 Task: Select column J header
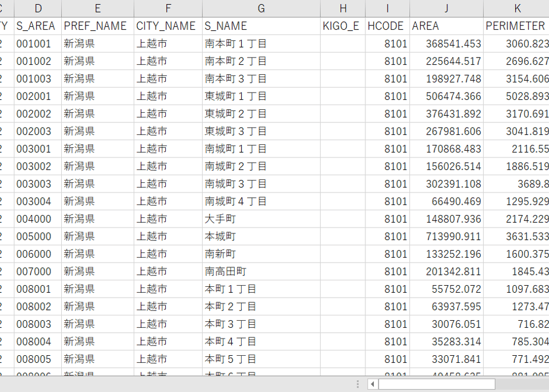[446, 8]
